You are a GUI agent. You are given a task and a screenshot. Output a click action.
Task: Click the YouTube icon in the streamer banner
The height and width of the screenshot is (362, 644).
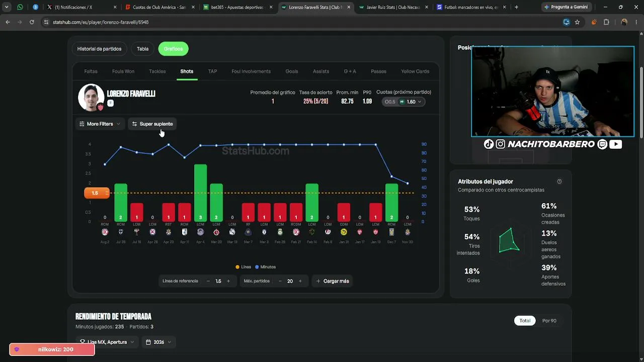click(615, 144)
